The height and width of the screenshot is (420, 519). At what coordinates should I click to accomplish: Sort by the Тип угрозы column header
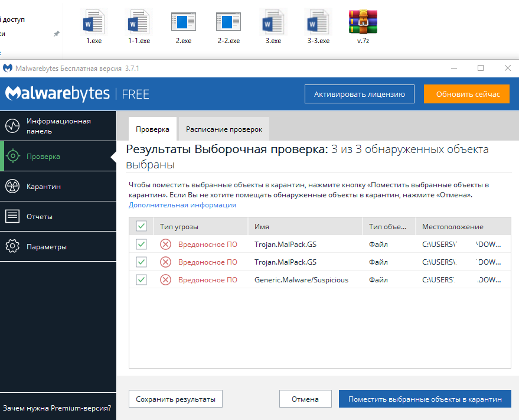coord(201,227)
